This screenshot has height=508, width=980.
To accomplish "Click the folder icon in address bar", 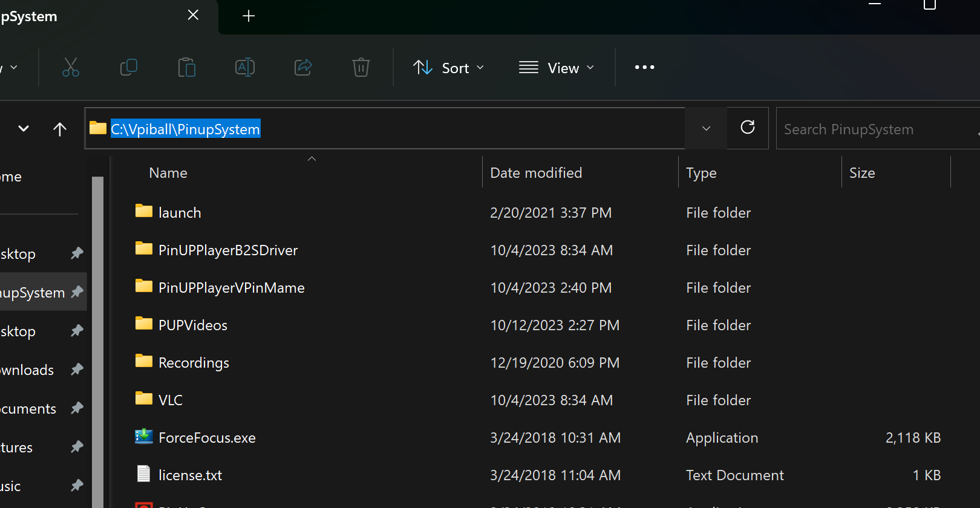I will tap(98, 128).
